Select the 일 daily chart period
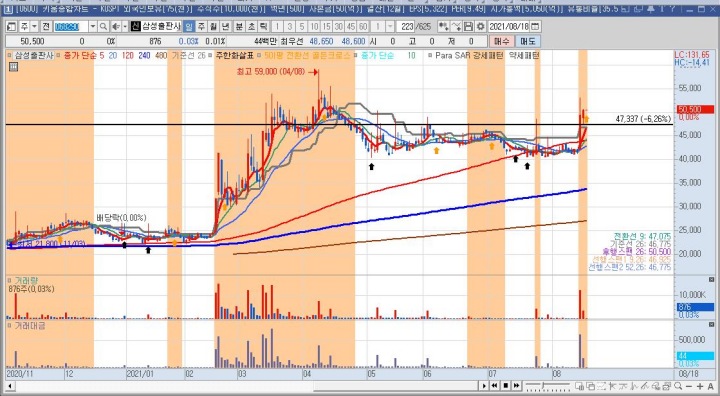 point(189,27)
